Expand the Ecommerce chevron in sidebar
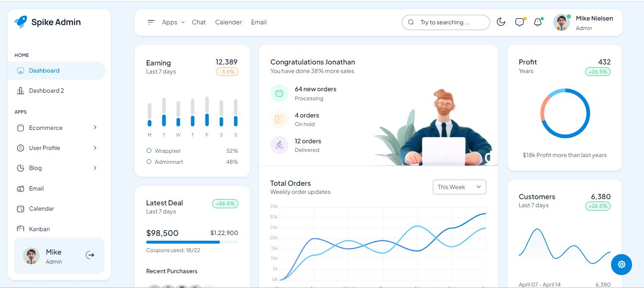The width and height of the screenshot is (644, 288). [x=95, y=128]
